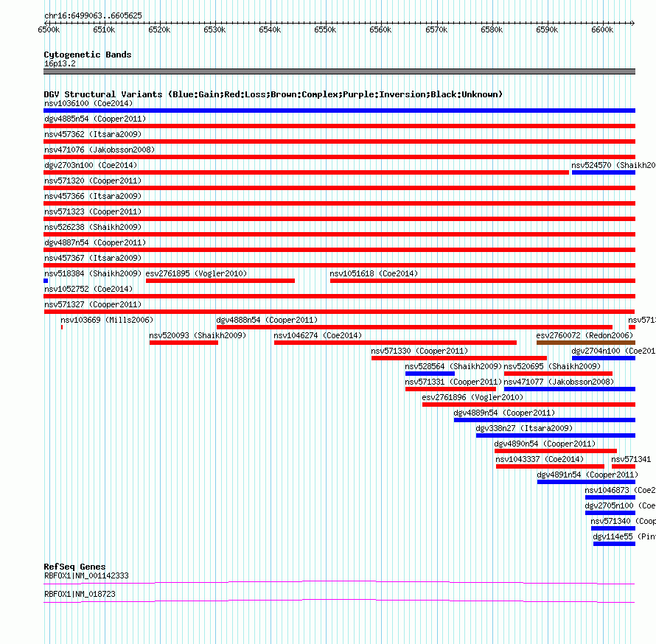
Task: Click the blue dgv2704n100 gain bar
Action: click(x=604, y=358)
